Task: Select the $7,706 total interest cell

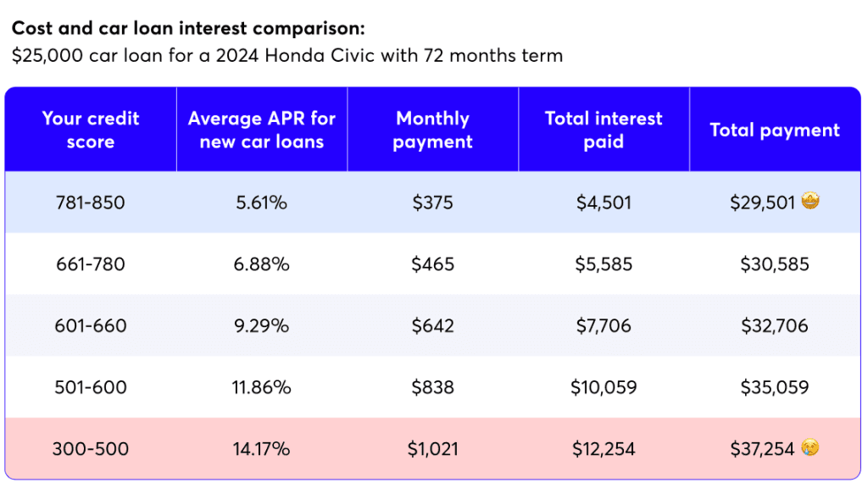Action: pos(604,326)
